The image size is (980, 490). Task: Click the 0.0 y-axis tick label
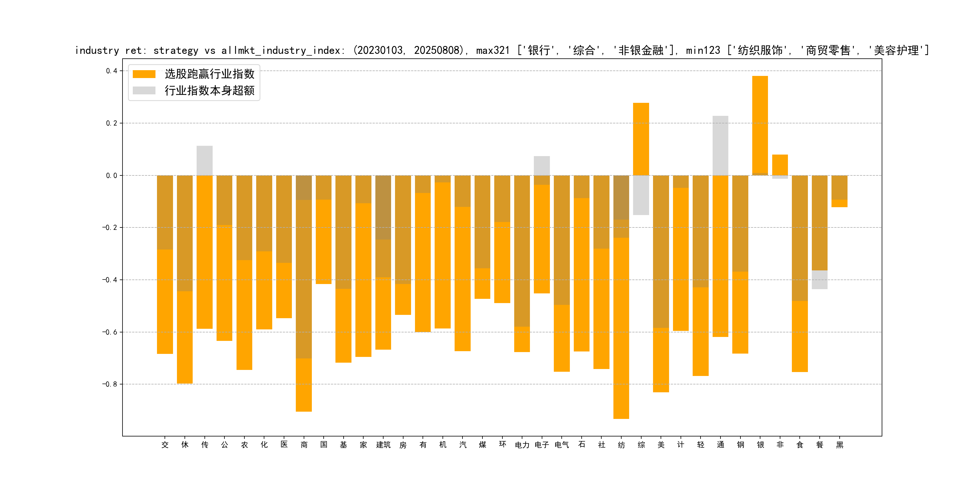[112, 175]
